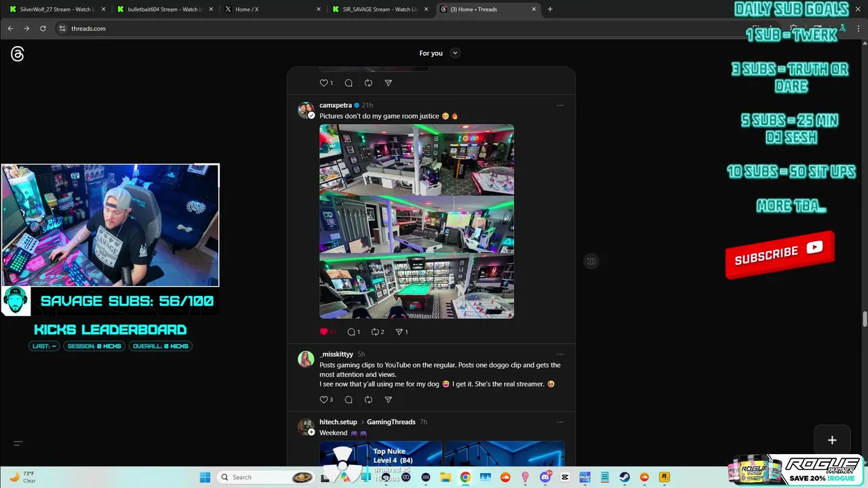The height and width of the screenshot is (488, 868).
Task: Comment on the top post with 1 like
Action: (349, 83)
